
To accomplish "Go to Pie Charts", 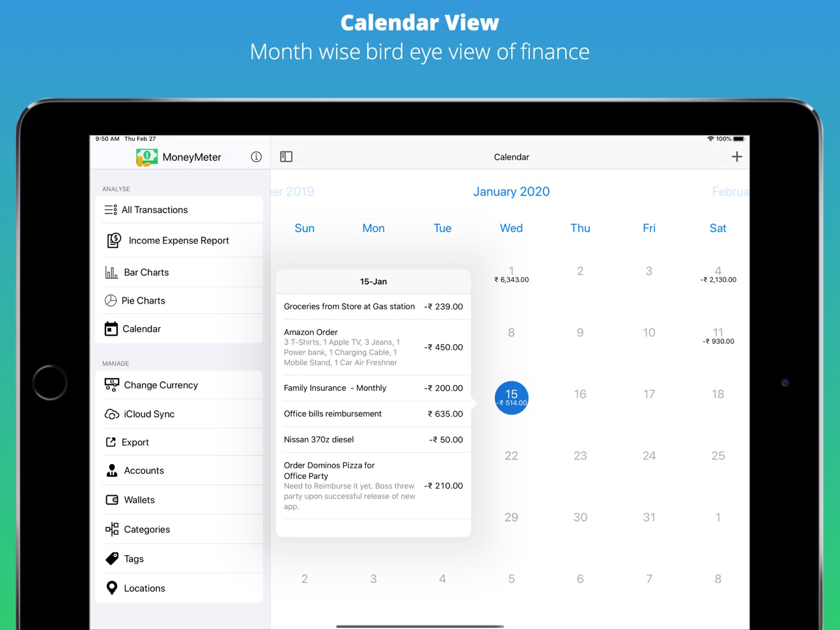I will 179,300.
